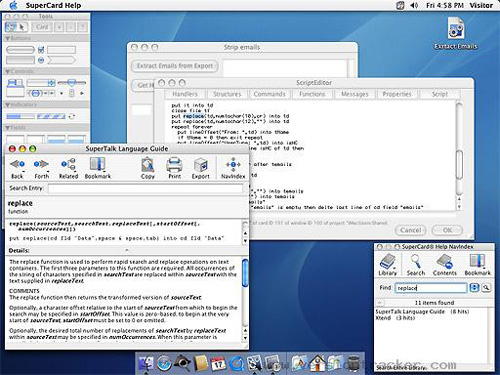The image size is (500, 375).
Task: Select the slider control tool in Tools palette
Action: (x=71, y=82)
